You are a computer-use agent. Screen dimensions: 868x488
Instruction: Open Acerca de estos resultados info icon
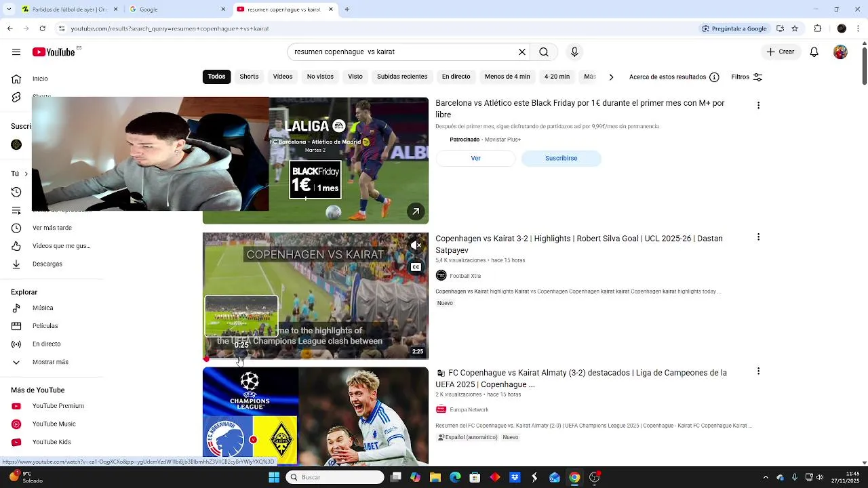click(714, 77)
